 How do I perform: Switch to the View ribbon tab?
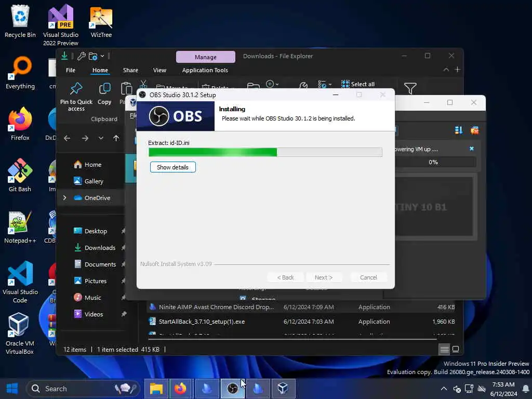point(159,70)
